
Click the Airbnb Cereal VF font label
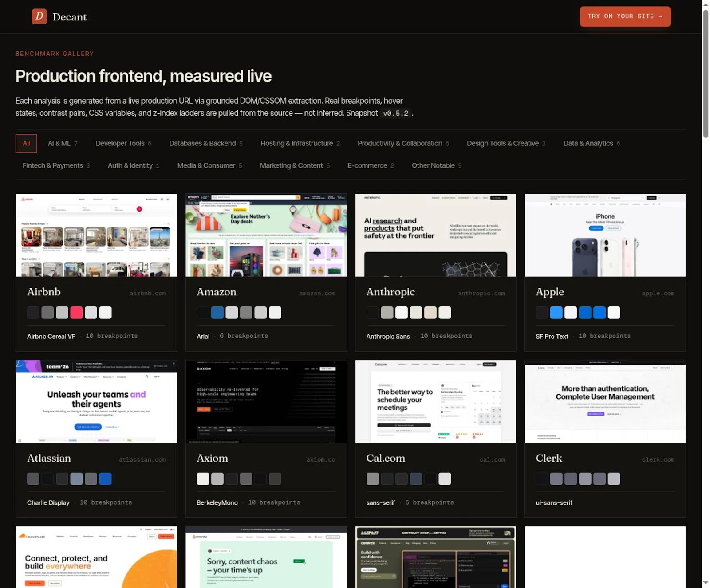(51, 336)
